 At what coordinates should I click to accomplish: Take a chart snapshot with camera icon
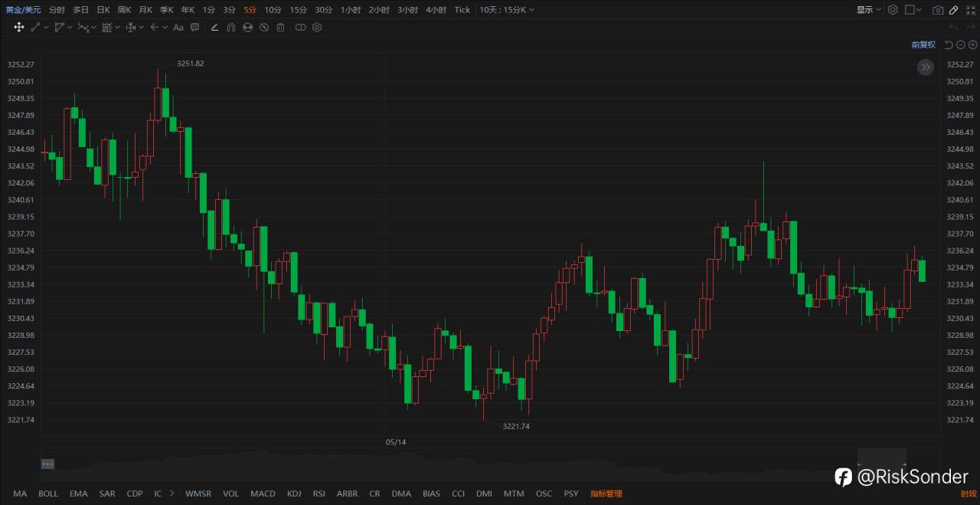(938, 10)
